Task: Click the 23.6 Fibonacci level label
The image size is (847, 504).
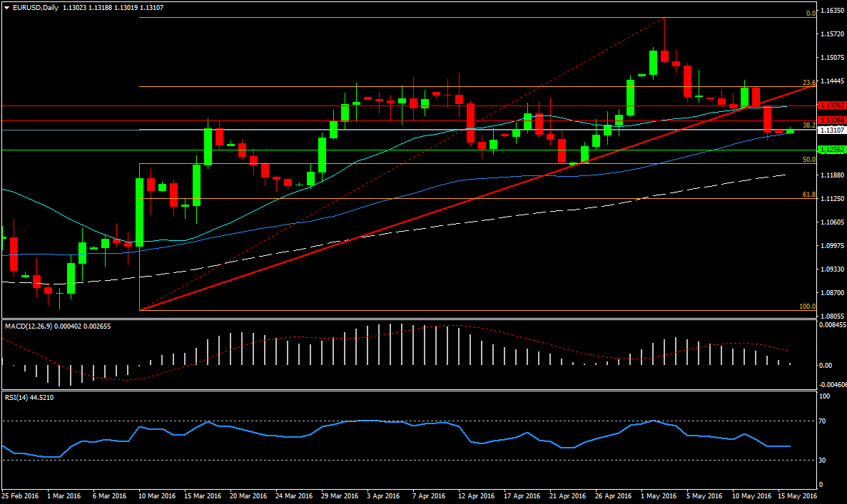Action: [x=808, y=82]
